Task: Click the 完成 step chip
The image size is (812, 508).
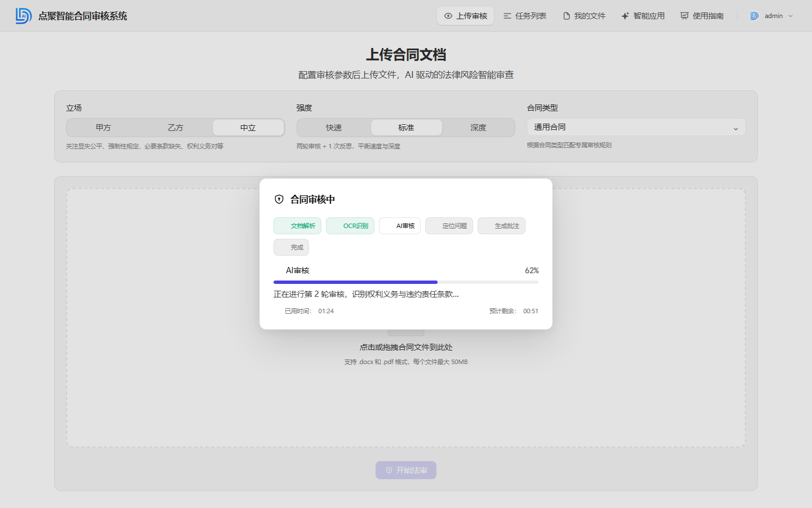Action: 291,247
